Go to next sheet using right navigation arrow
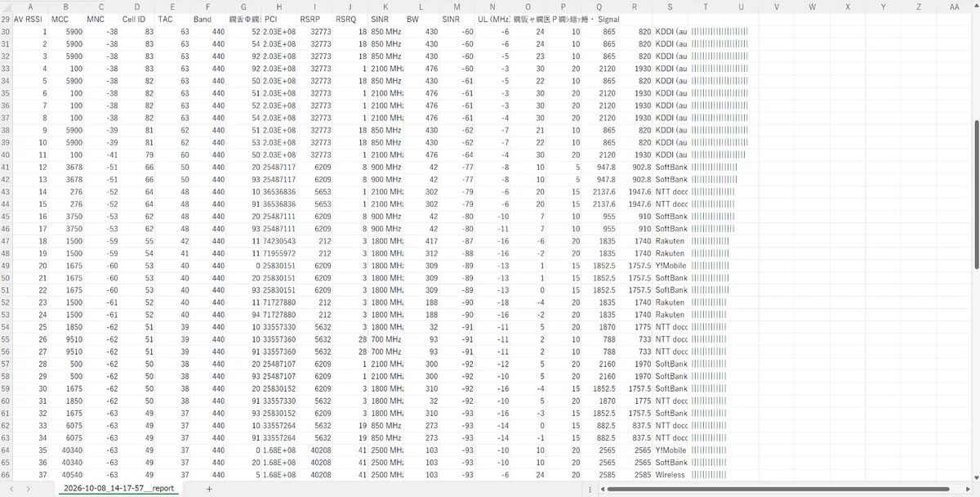The width and height of the screenshot is (980, 497). 29,488
